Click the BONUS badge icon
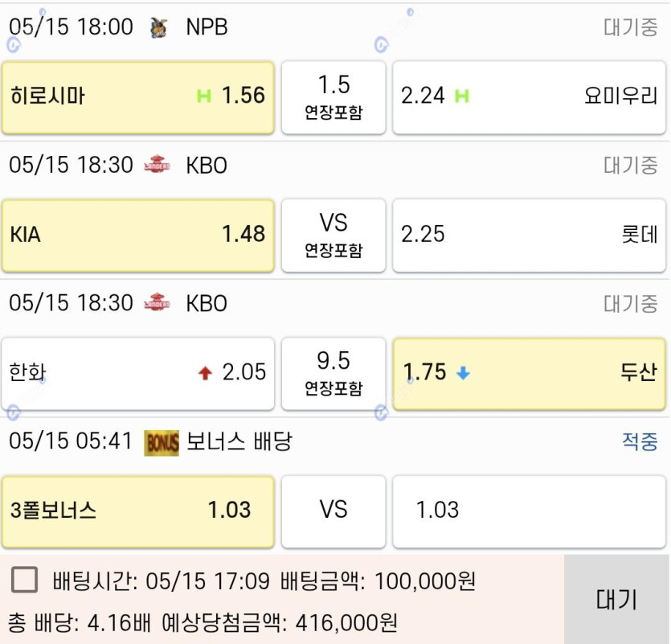Viewport: 671px width, 644px height. [x=162, y=442]
